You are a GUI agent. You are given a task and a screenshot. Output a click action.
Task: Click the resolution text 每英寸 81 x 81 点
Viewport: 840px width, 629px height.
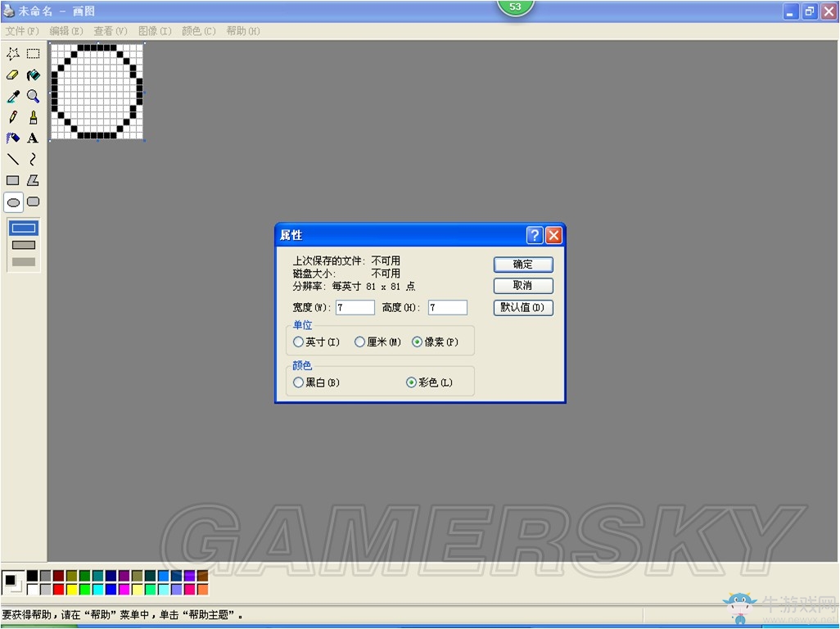(x=374, y=287)
